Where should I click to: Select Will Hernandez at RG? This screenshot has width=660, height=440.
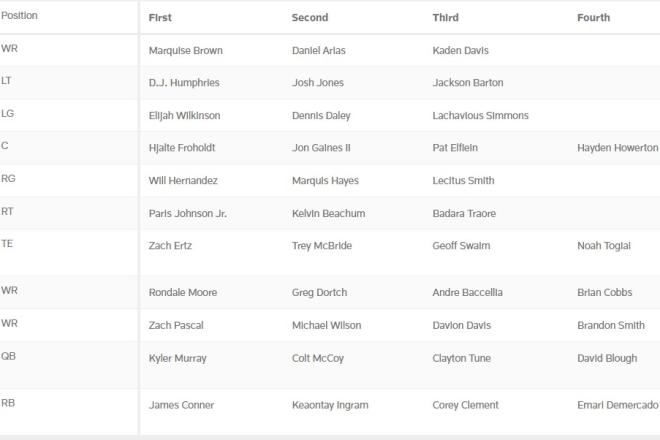click(x=183, y=181)
